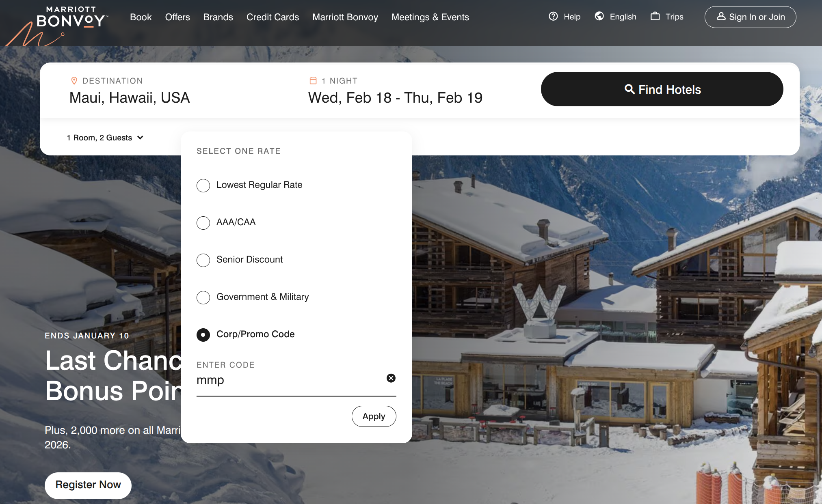Click the Marriott Bonvoy logo
This screenshot has height=504, width=822.
click(71, 17)
